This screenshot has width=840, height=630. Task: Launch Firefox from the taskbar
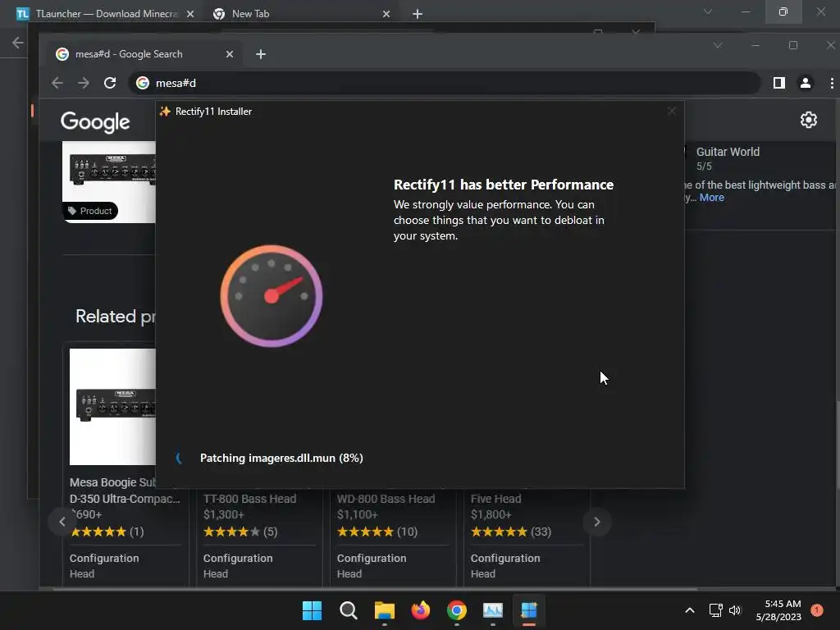[421, 610]
